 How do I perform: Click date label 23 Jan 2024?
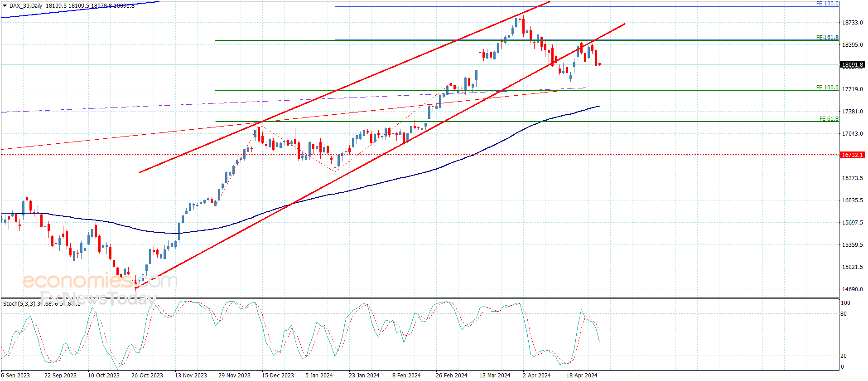364,375
